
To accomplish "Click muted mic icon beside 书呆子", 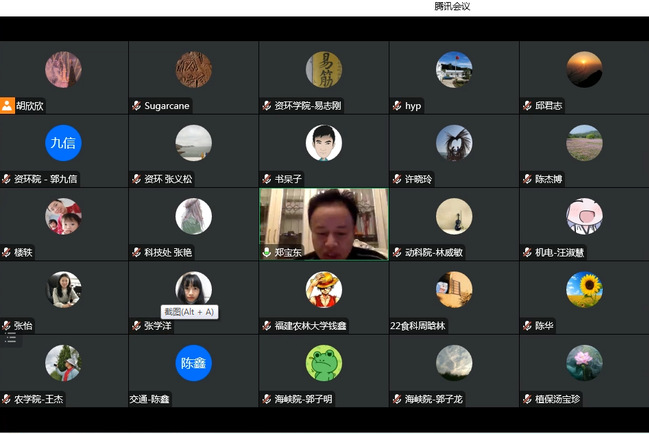I will pos(267,179).
